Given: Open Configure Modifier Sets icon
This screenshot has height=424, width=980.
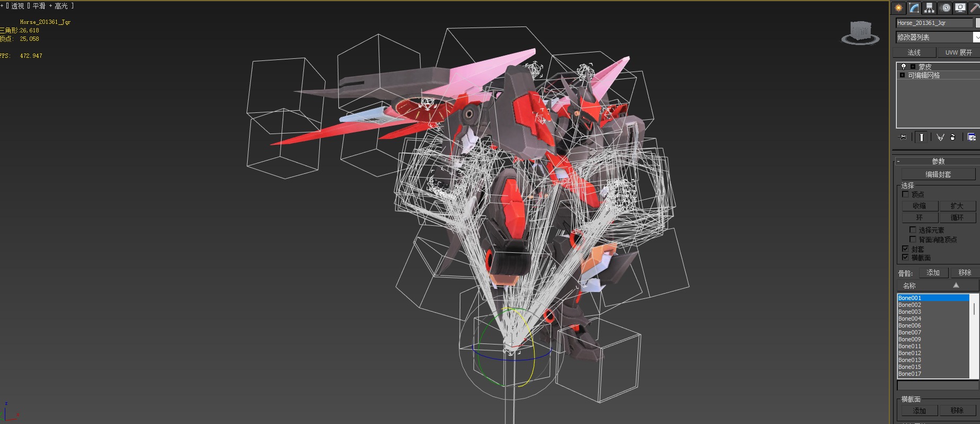Looking at the screenshot, I should 972,137.
